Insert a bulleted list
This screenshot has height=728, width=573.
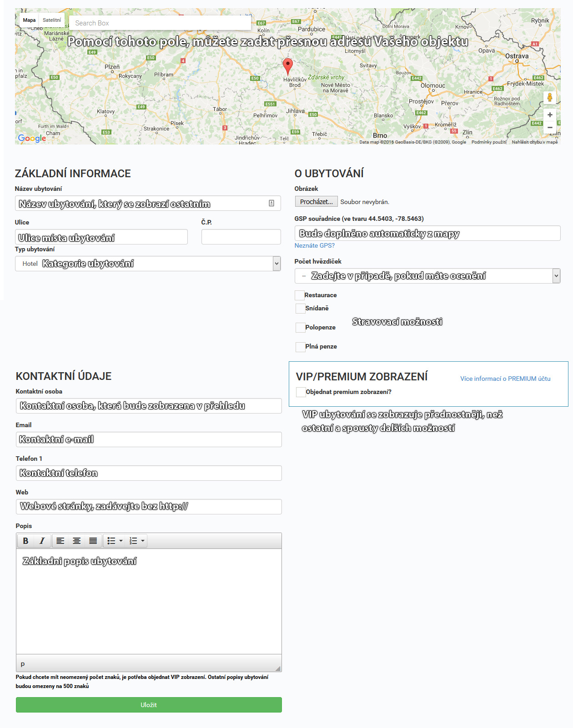111,541
